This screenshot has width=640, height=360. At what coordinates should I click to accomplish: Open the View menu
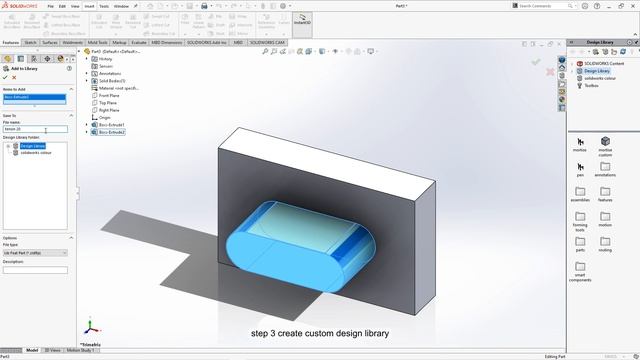click(x=75, y=6)
